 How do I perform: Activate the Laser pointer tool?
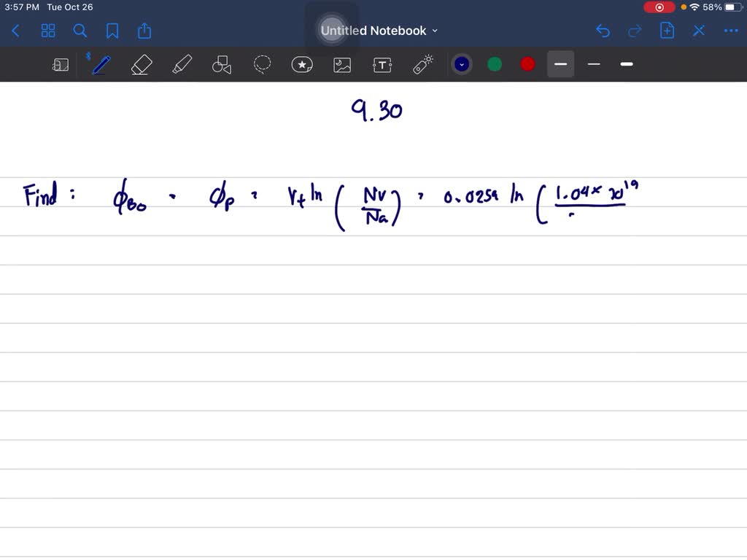tap(422, 64)
